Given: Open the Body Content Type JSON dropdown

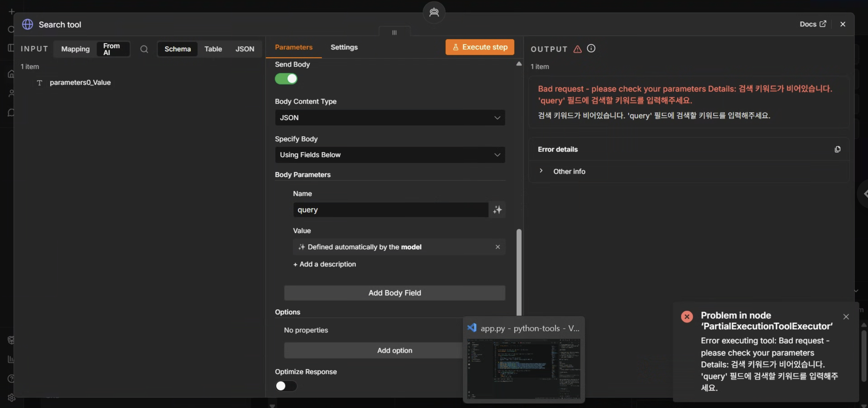Looking at the screenshot, I should 390,118.
